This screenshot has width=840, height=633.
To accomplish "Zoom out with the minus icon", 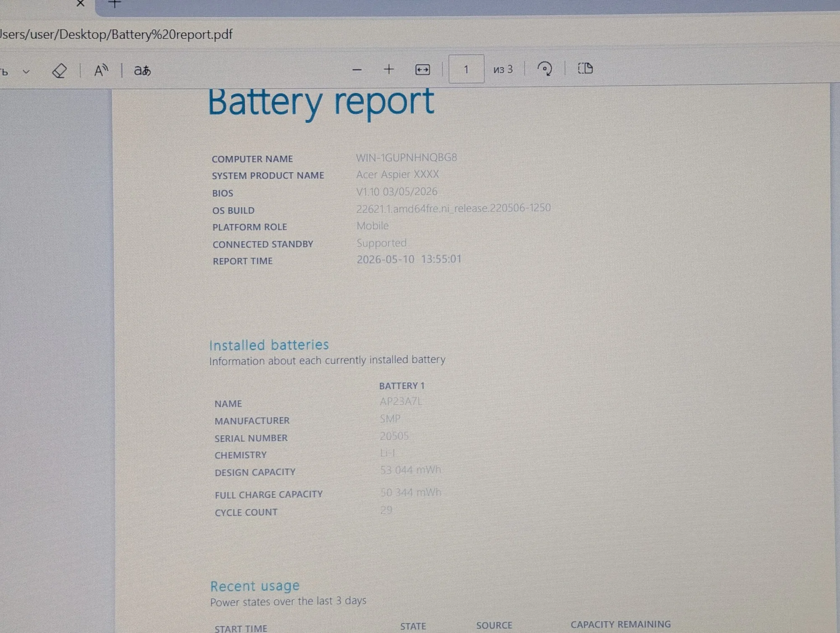I will pyautogui.click(x=357, y=70).
